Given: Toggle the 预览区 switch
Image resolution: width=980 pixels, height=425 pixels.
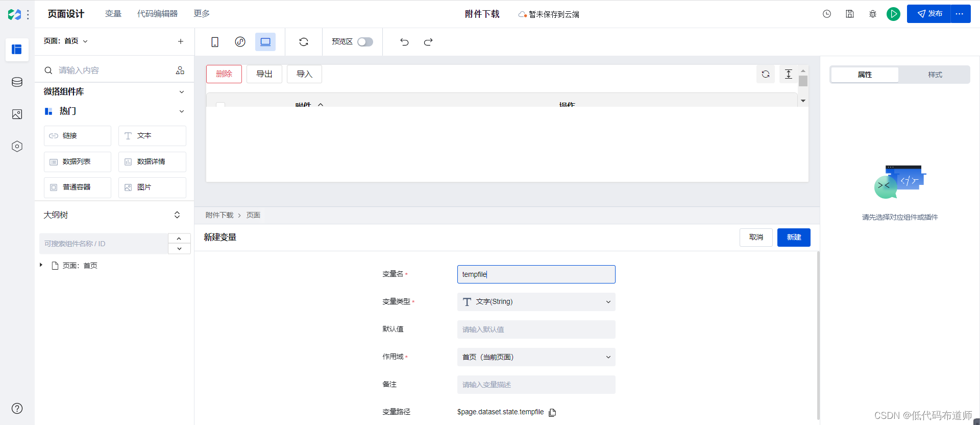Looking at the screenshot, I should point(365,42).
